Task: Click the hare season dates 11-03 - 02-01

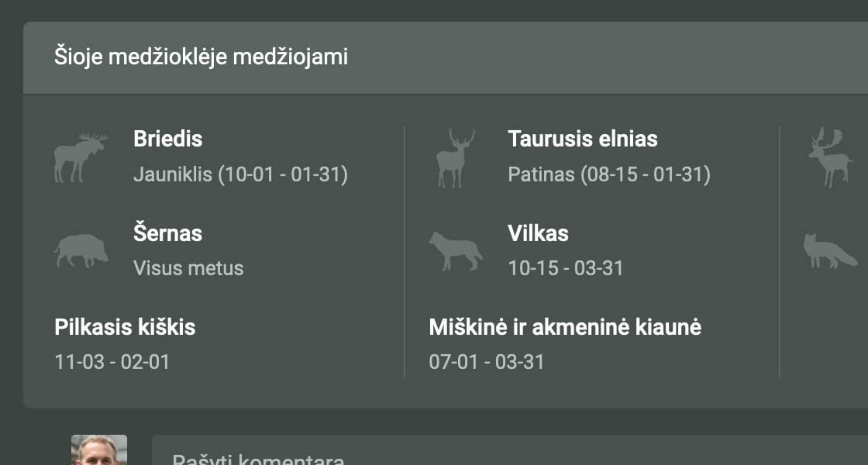Action: coord(112,362)
